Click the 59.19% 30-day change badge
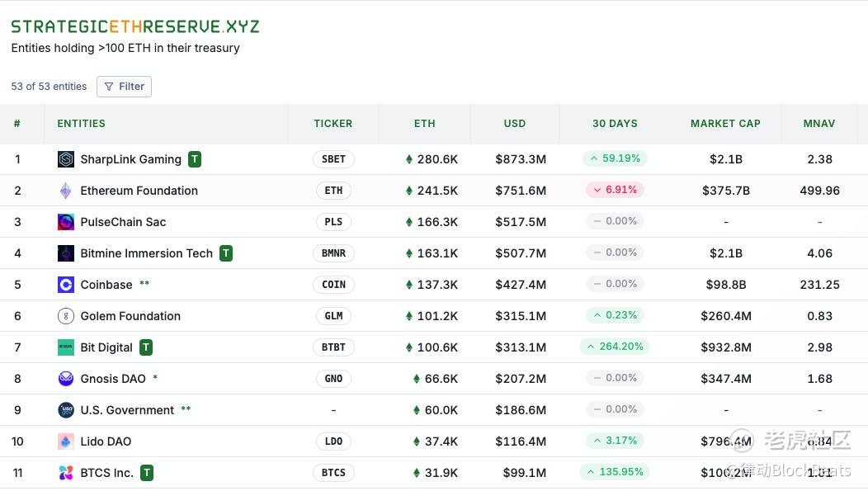 (615, 158)
